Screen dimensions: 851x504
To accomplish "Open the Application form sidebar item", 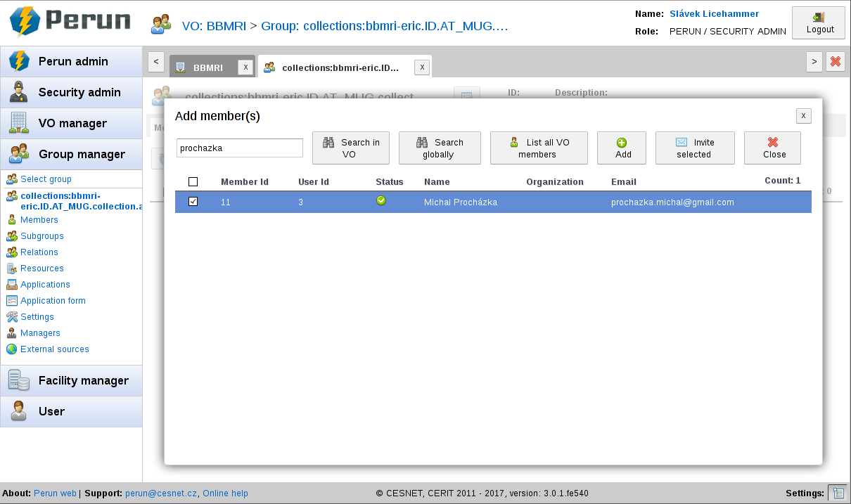I will pos(53,301).
